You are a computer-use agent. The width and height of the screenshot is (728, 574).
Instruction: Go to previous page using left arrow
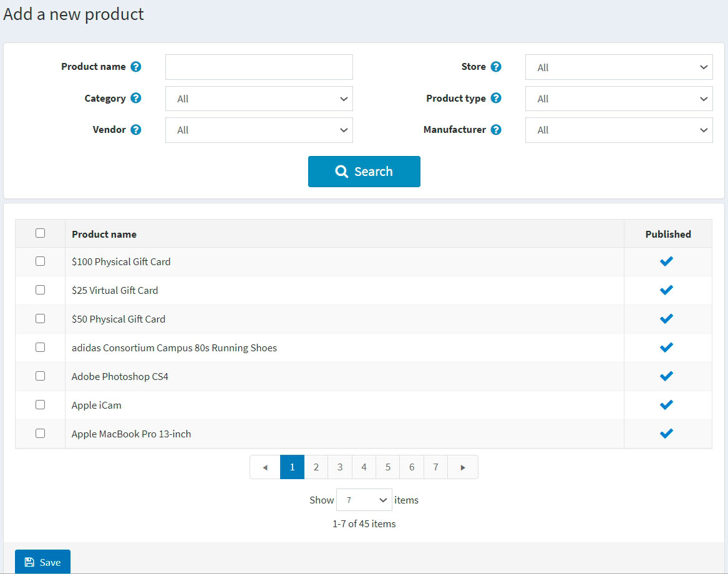point(265,467)
